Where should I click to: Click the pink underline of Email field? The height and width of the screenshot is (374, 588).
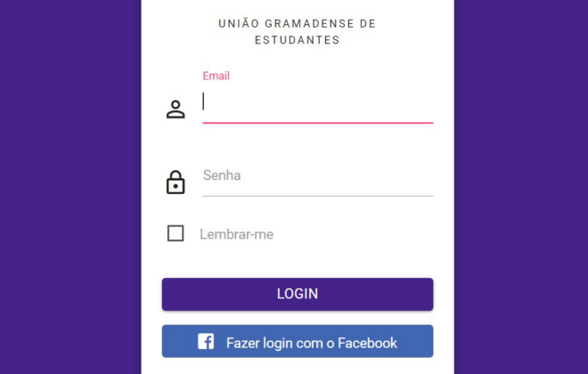coord(318,123)
